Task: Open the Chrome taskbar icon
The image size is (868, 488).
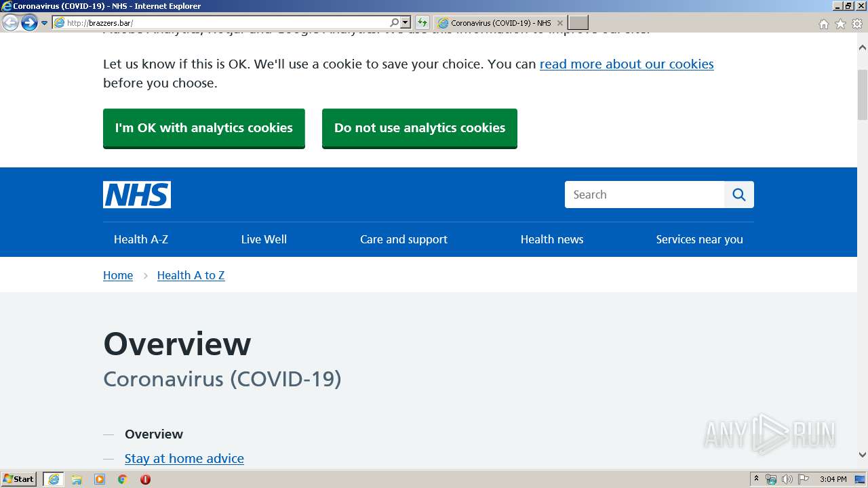Action: [x=123, y=479]
